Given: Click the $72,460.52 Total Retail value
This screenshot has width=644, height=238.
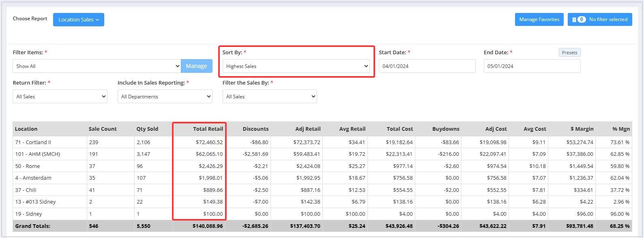Looking at the screenshot, I should click(209, 142).
